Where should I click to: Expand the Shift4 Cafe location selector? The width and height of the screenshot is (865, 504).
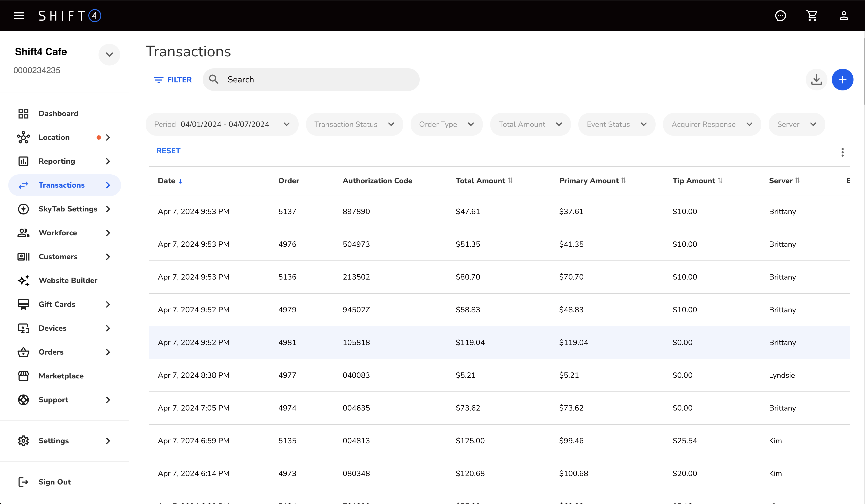(x=109, y=54)
